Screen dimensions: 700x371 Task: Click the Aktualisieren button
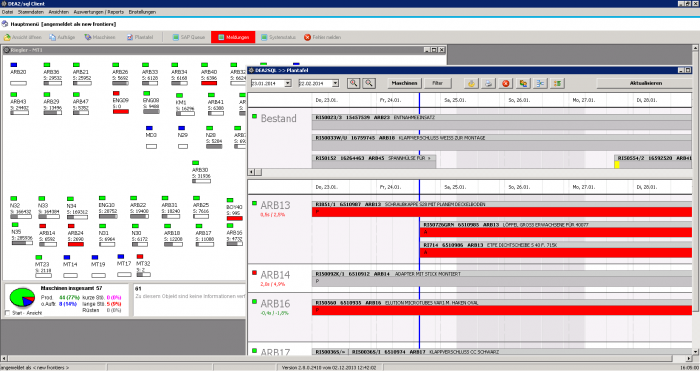pyautogui.click(x=646, y=83)
